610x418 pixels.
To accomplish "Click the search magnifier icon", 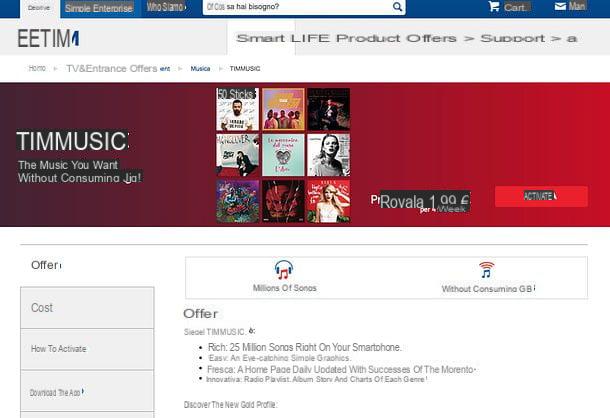I will tap(397, 7).
